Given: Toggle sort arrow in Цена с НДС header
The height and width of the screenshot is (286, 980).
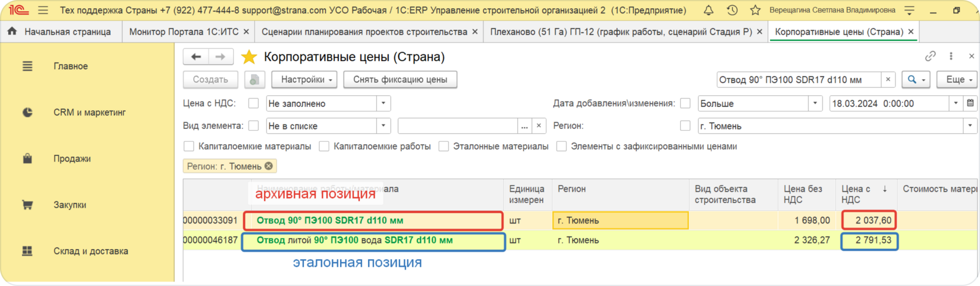Looking at the screenshot, I should [885, 189].
